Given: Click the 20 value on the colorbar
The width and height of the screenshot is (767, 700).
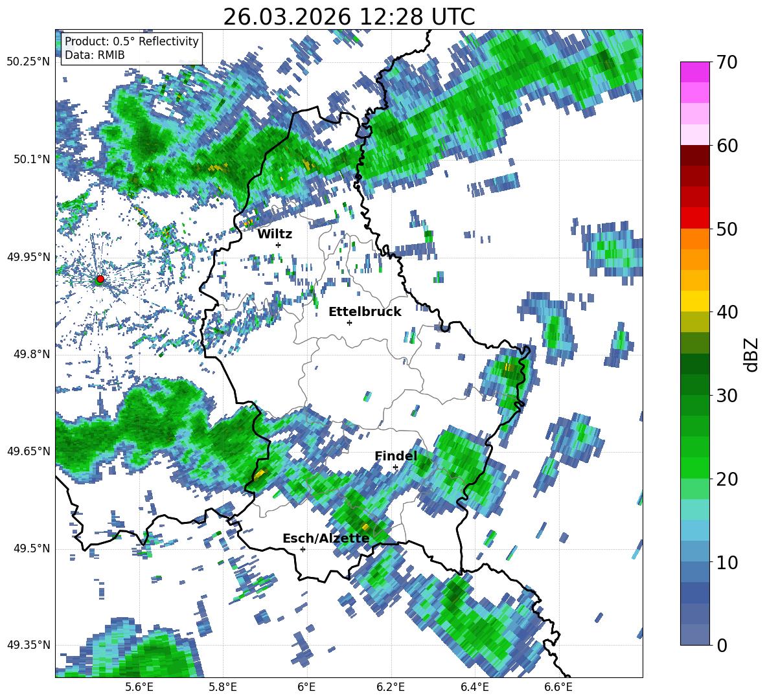Looking at the screenshot, I should (726, 479).
